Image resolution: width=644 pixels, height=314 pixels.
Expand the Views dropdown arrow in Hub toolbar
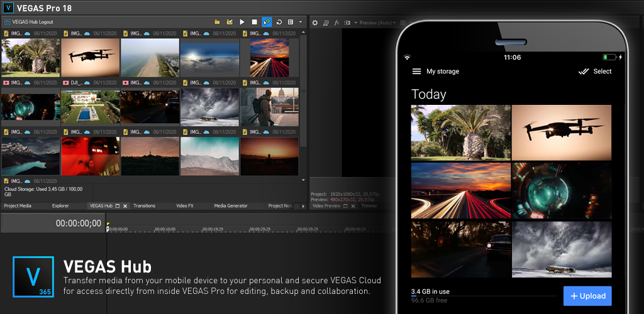pyautogui.click(x=301, y=22)
